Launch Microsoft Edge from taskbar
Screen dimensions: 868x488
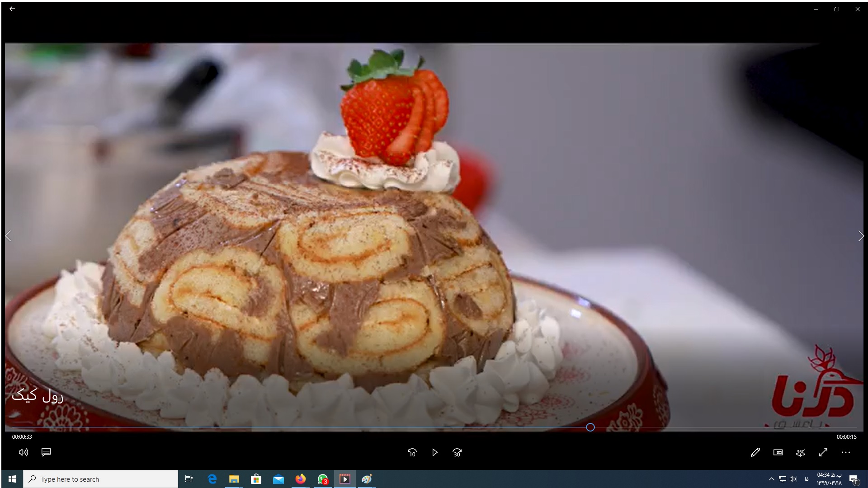pos(212,479)
